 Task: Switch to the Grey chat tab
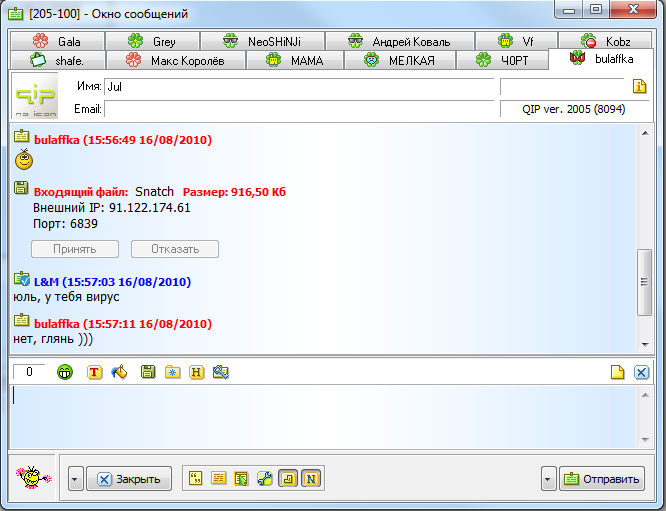(x=152, y=41)
